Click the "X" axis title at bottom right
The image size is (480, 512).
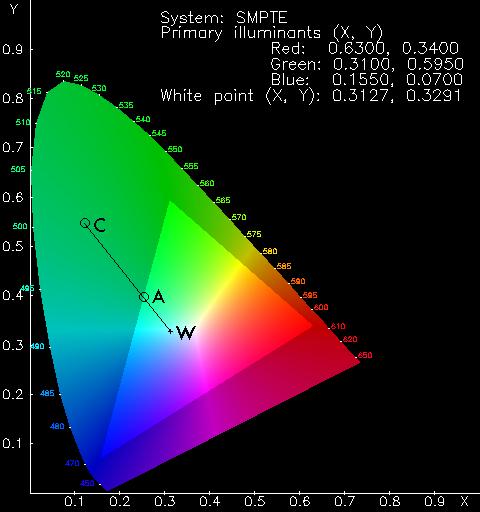click(464, 501)
